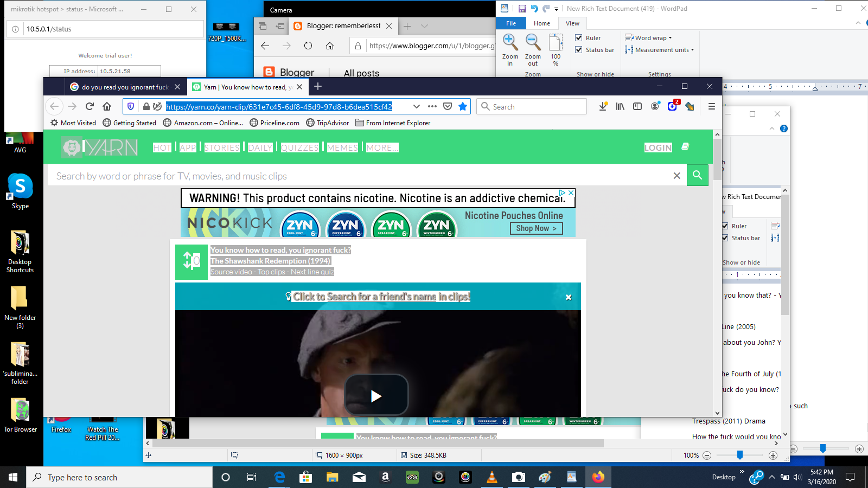Switch to WordPad Home tab
Image resolution: width=868 pixels, height=488 pixels.
[541, 23]
